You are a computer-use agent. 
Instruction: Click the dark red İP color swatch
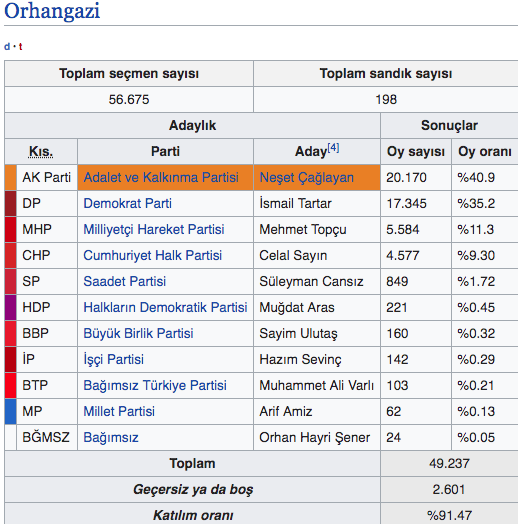(x=11, y=359)
